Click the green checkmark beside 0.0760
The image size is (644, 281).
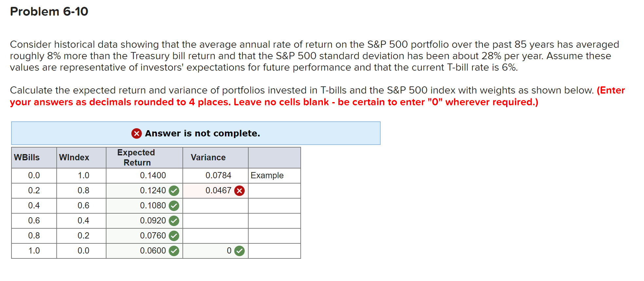[x=174, y=236]
